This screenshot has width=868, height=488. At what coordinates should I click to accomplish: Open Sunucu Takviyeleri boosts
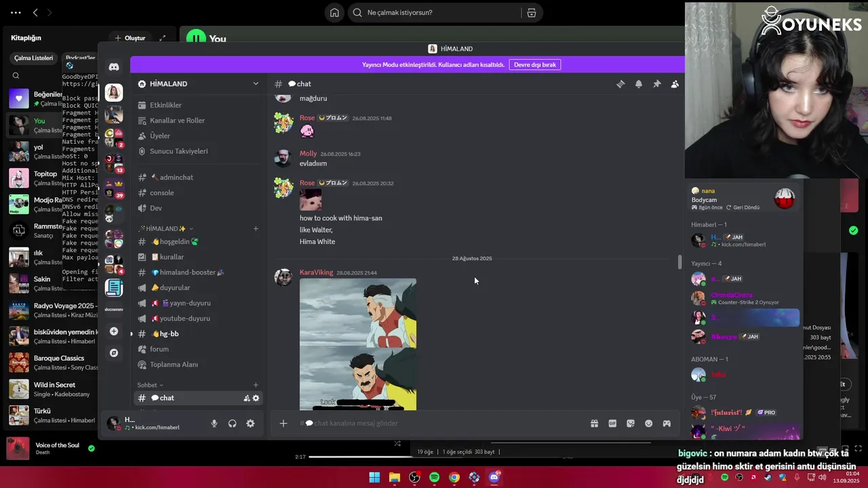pyautogui.click(x=197, y=151)
